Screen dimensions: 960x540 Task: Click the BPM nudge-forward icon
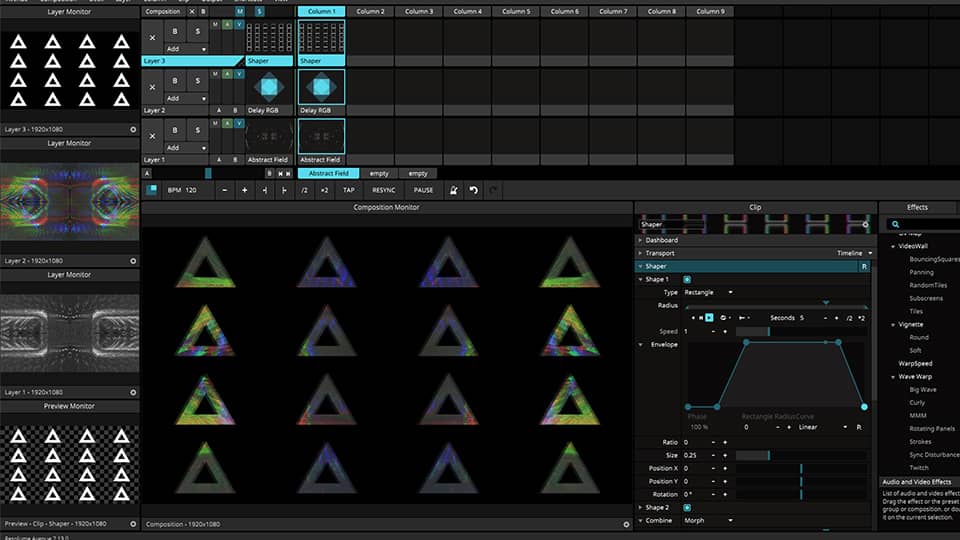click(x=284, y=190)
